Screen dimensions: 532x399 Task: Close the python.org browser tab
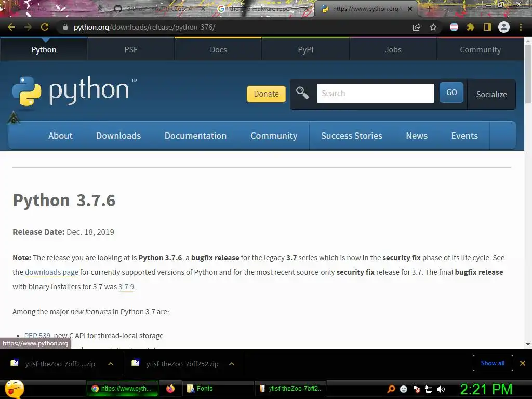point(410,9)
